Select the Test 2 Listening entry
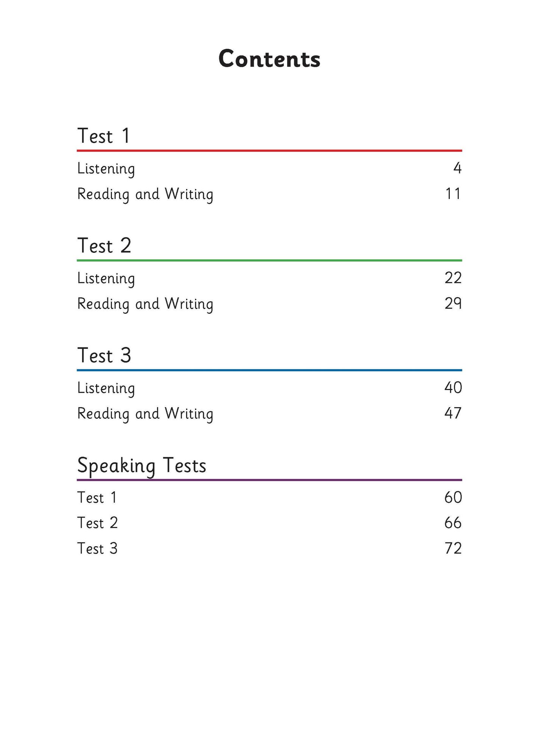539x756 pixels. pos(106,279)
